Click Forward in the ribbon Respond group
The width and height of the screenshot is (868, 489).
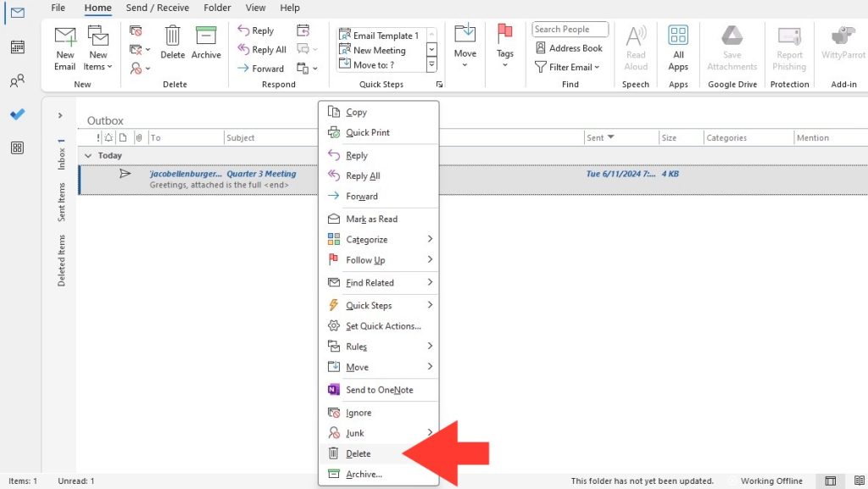click(261, 69)
